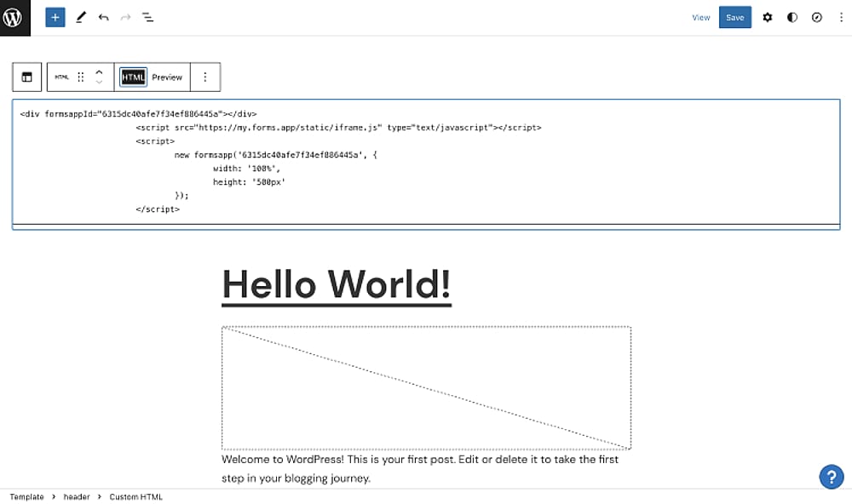852x504 pixels.
Task: Switch to the Preview tab
Action: (167, 77)
